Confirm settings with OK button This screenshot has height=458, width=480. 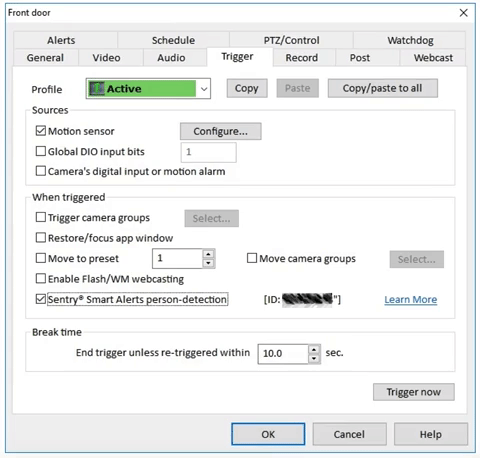click(268, 434)
